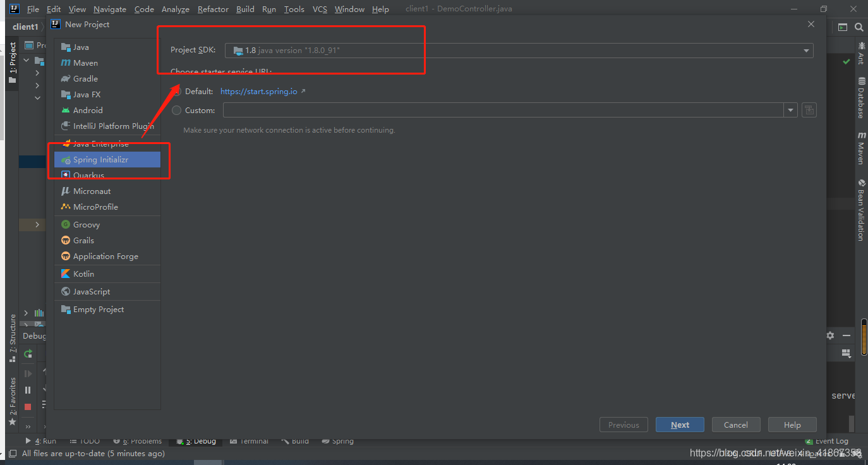
Task: Stop the debug session red square
Action: (x=28, y=407)
